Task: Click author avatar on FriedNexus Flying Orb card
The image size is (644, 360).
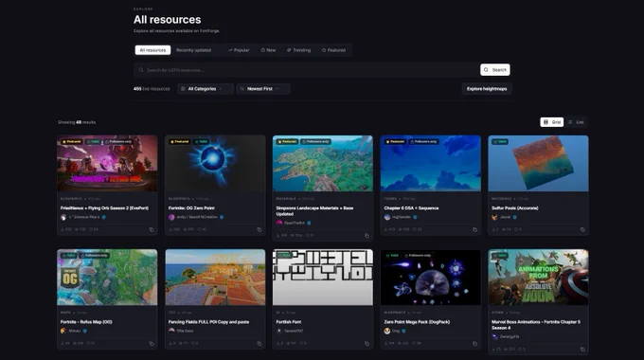Action: pyautogui.click(x=63, y=217)
